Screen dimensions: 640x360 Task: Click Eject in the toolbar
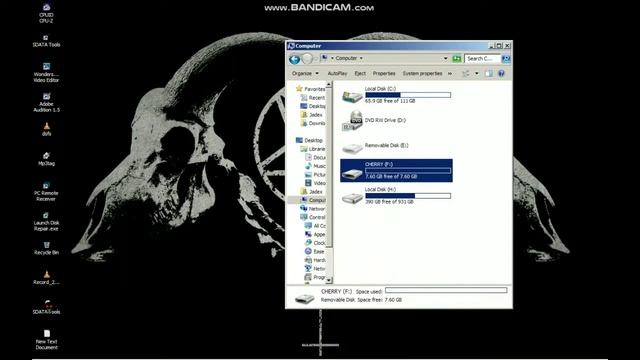pos(360,73)
